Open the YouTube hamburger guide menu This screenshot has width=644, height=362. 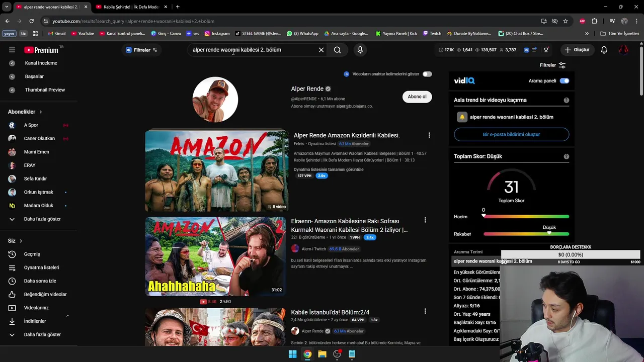pyautogui.click(x=12, y=50)
